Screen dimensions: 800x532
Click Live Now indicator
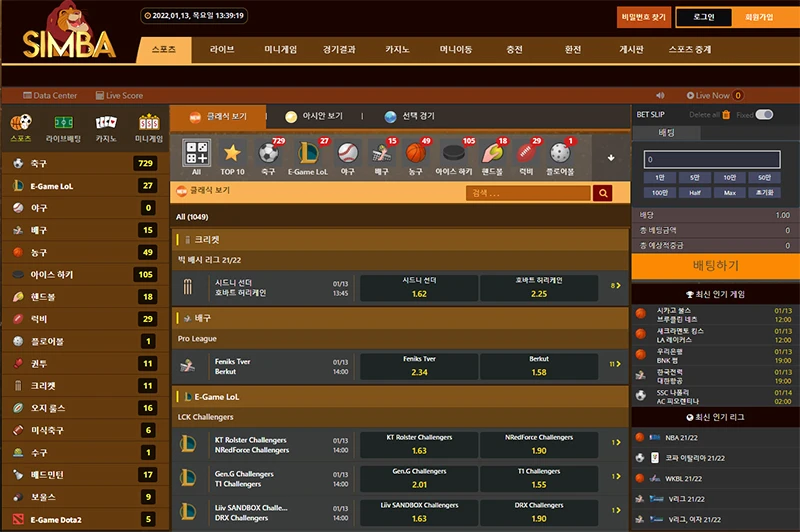pyautogui.click(x=714, y=95)
